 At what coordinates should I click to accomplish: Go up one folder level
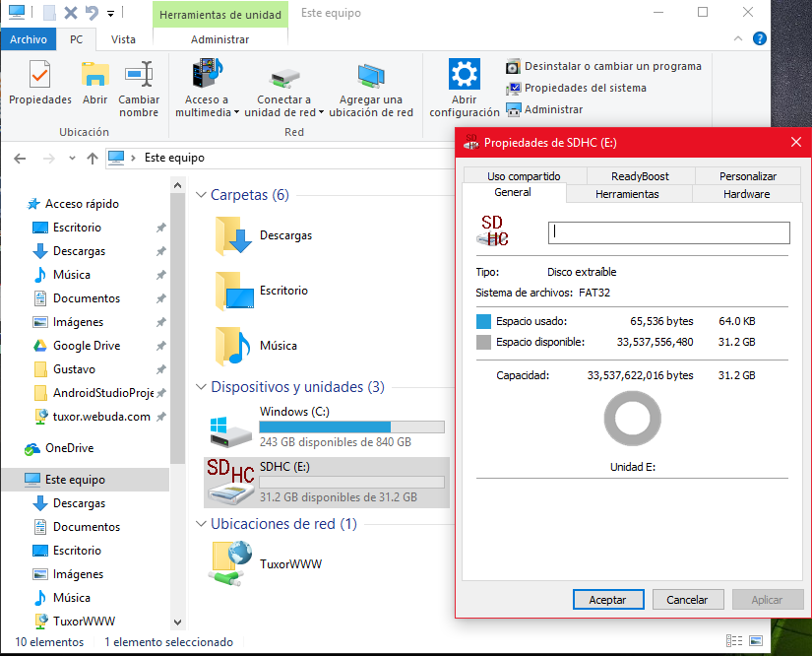[x=93, y=158]
